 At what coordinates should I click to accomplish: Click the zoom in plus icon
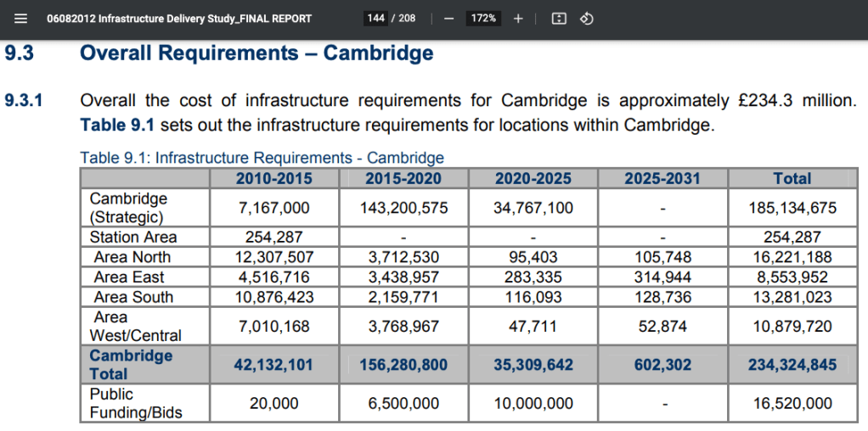pos(518,18)
